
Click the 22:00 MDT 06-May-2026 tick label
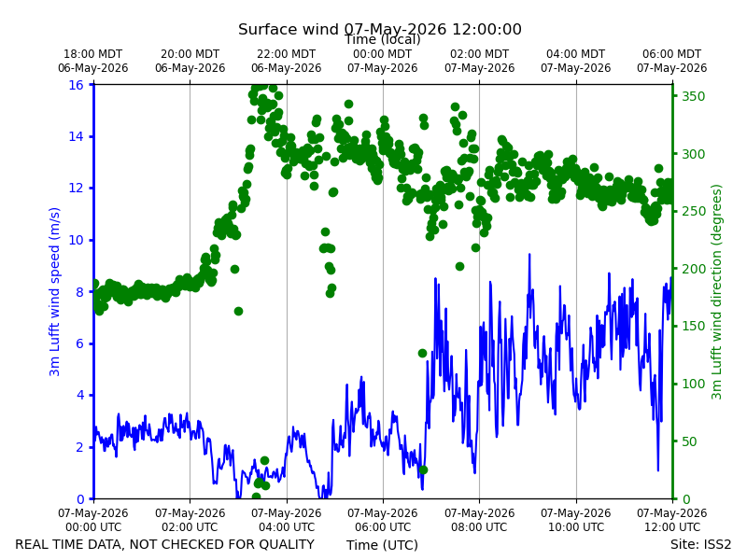pyautogui.click(x=287, y=61)
